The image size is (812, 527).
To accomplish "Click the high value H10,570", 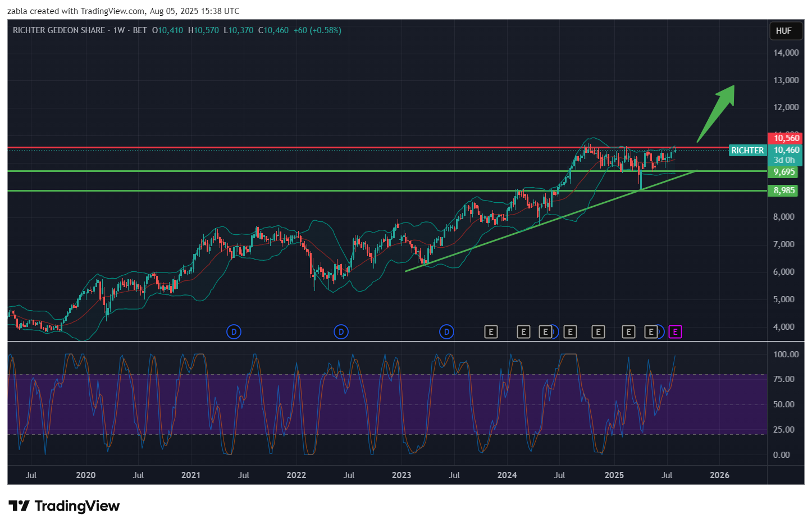I will pyautogui.click(x=203, y=30).
